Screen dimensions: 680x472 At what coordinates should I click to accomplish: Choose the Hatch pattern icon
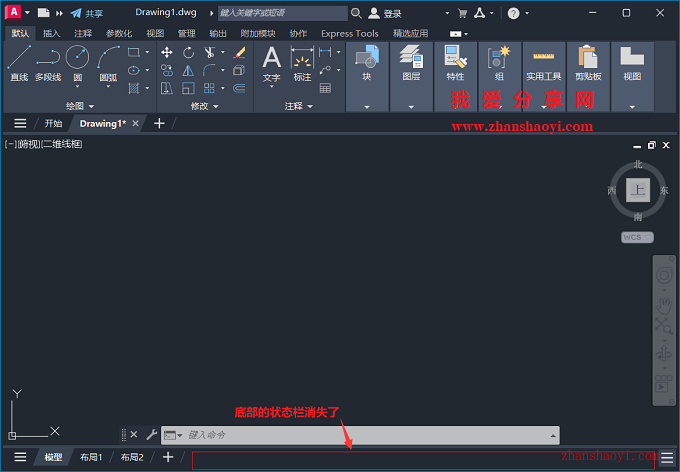click(134, 88)
